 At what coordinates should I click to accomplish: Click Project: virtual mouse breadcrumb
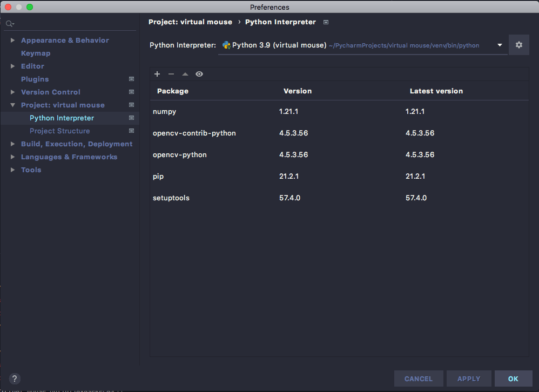[190, 22]
